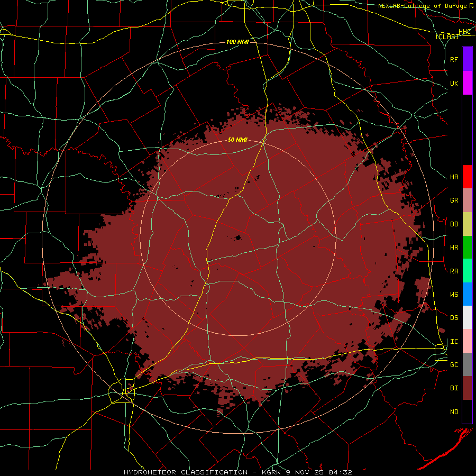
Task: Click the brown BI legend swatch
Action: coord(467,388)
